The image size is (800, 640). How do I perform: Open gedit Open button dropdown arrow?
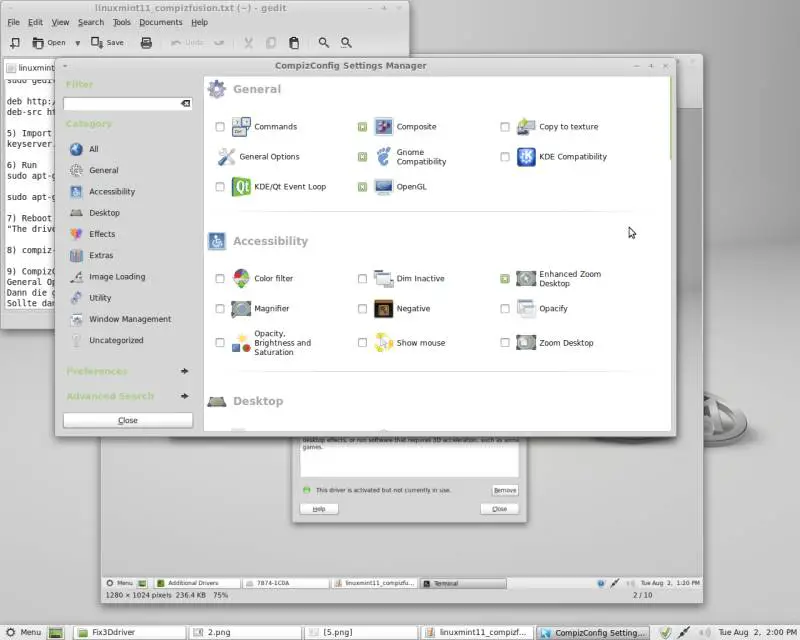(x=78, y=43)
